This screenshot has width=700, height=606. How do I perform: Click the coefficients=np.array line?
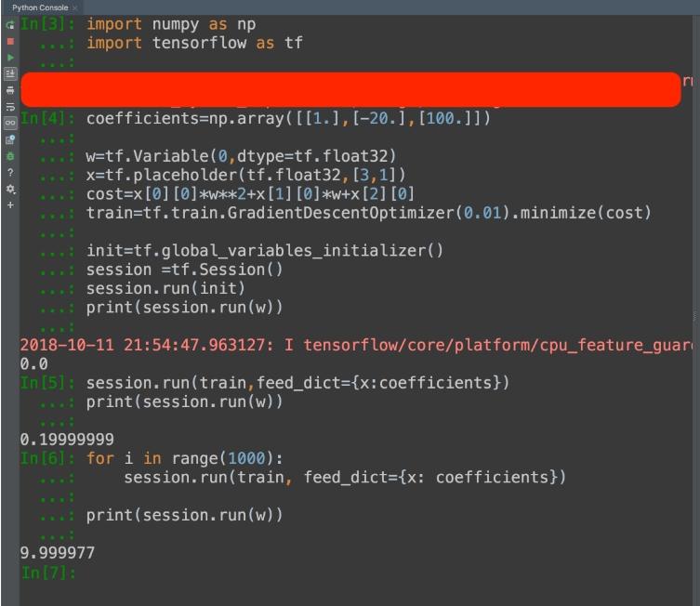click(288, 119)
